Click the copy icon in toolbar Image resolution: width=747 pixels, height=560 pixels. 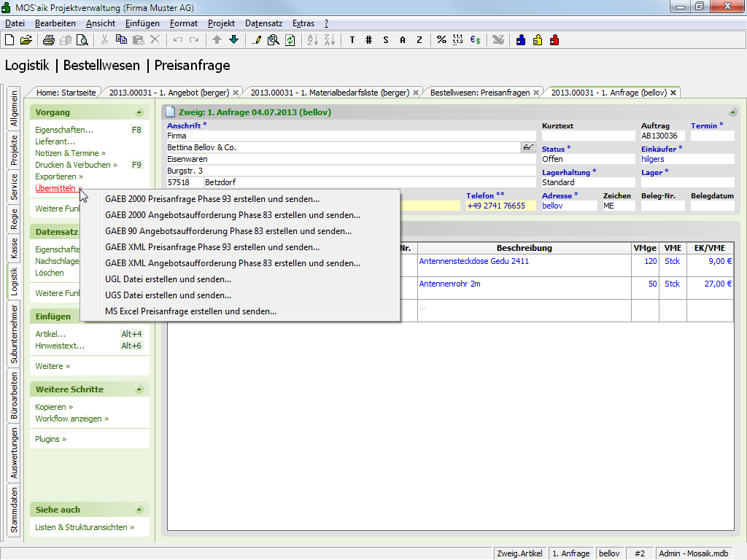click(122, 40)
